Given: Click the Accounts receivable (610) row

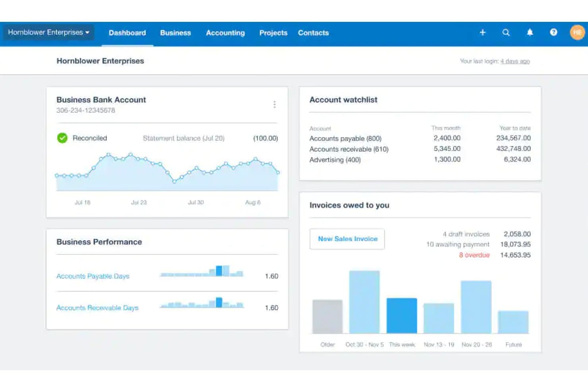Looking at the screenshot, I should click(x=420, y=149).
